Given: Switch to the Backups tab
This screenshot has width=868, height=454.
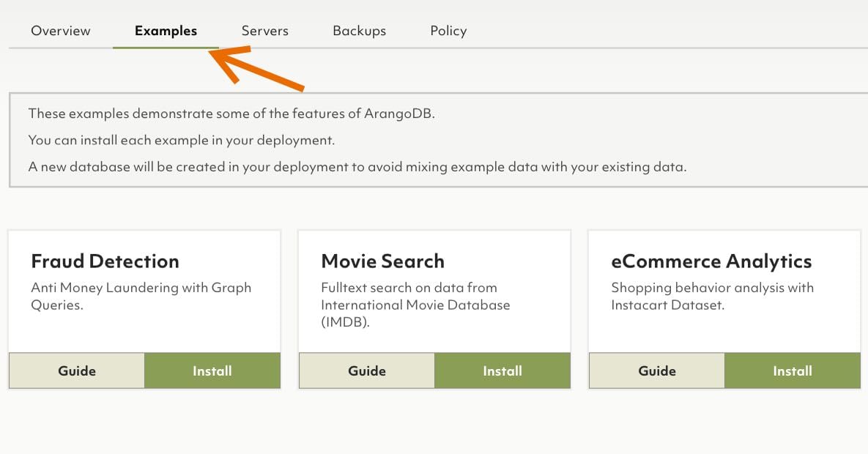Looking at the screenshot, I should (359, 31).
